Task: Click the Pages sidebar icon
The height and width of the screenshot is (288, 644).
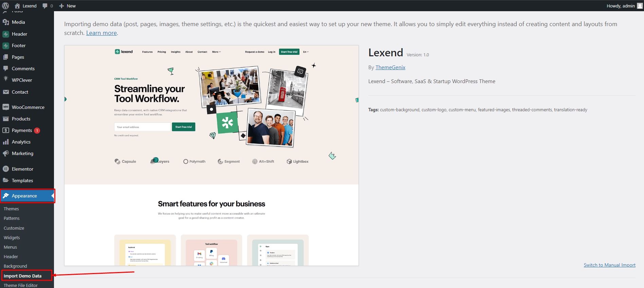Action: pyautogui.click(x=6, y=57)
